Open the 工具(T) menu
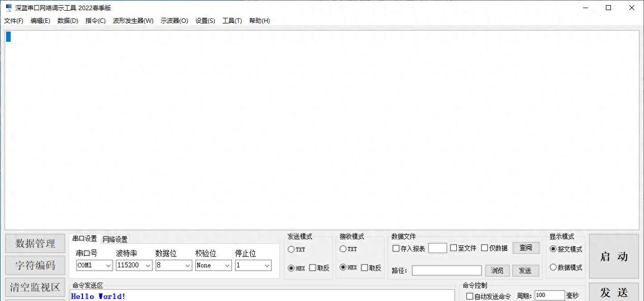The height and width of the screenshot is (301, 644). 232,21
